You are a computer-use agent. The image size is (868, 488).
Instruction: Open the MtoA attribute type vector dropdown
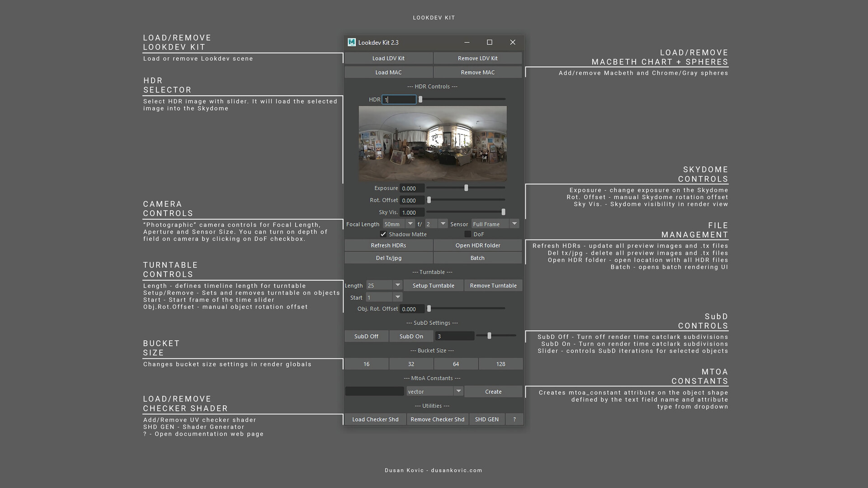[x=458, y=391]
